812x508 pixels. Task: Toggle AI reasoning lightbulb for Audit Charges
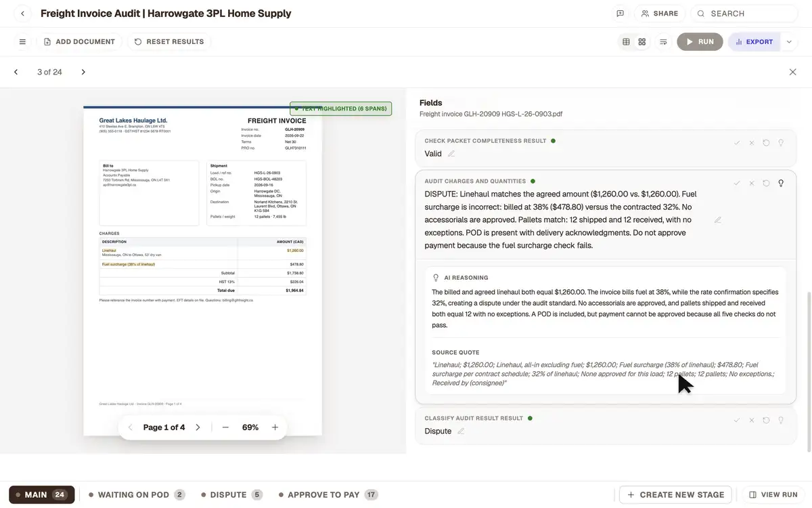[x=781, y=183]
